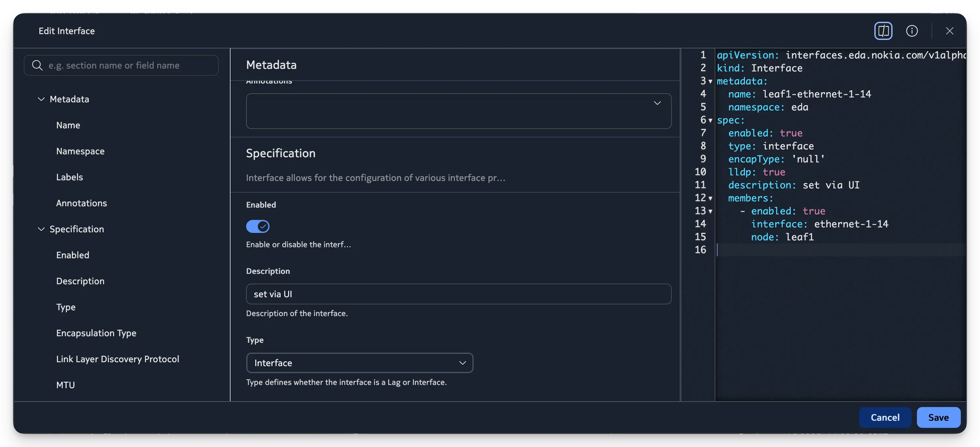Fold the line 13 member entry arrow

tap(710, 211)
